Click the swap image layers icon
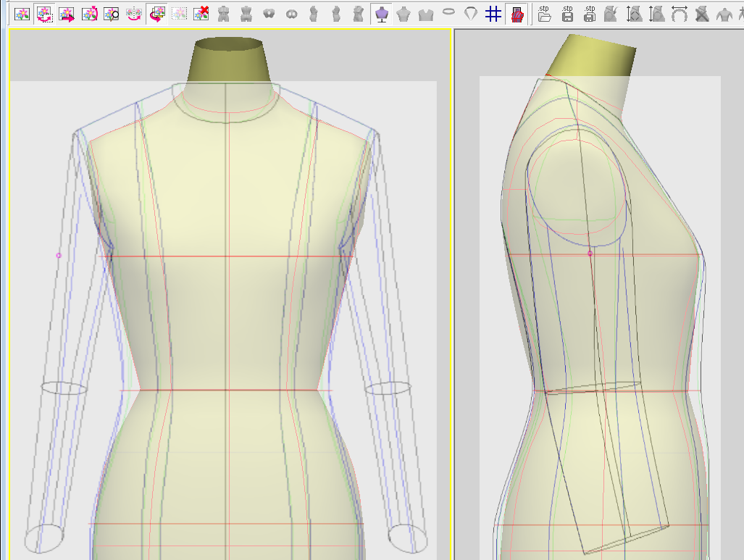 (156, 14)
